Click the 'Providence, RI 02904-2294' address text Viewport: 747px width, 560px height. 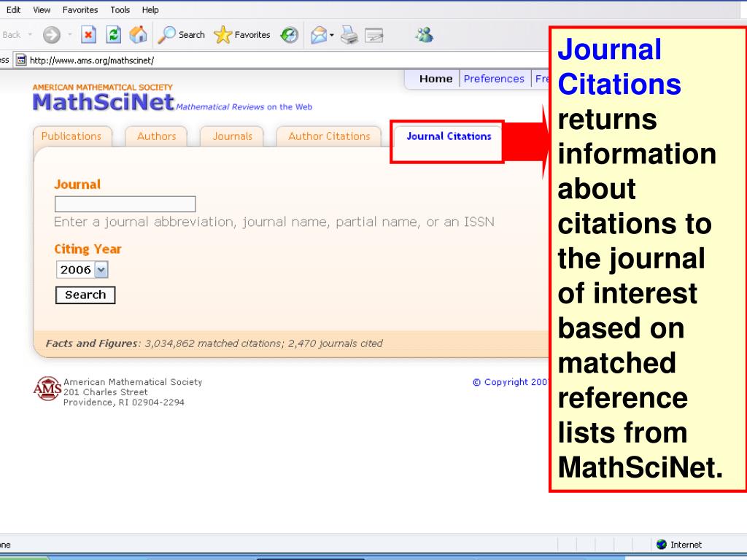(x=124, y=402)
